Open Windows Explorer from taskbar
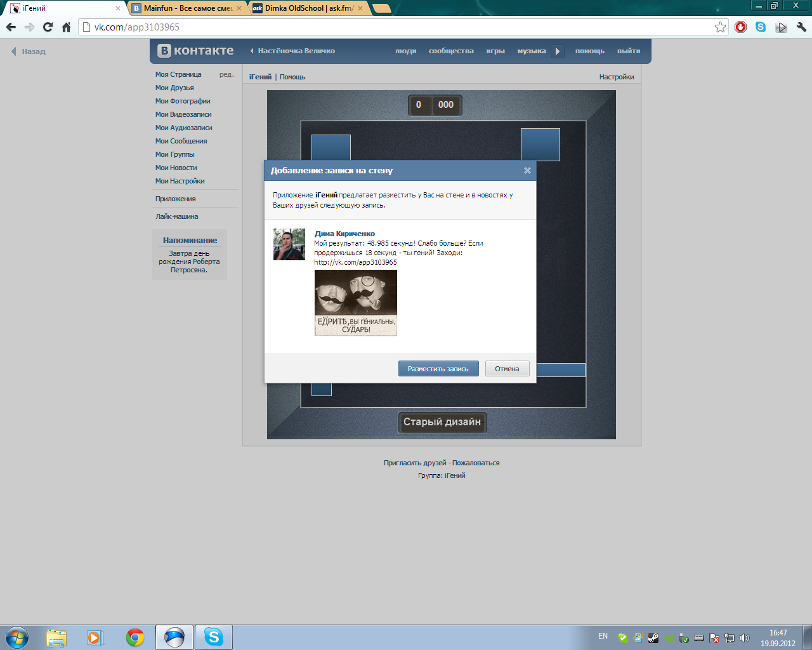 (56, 637)
